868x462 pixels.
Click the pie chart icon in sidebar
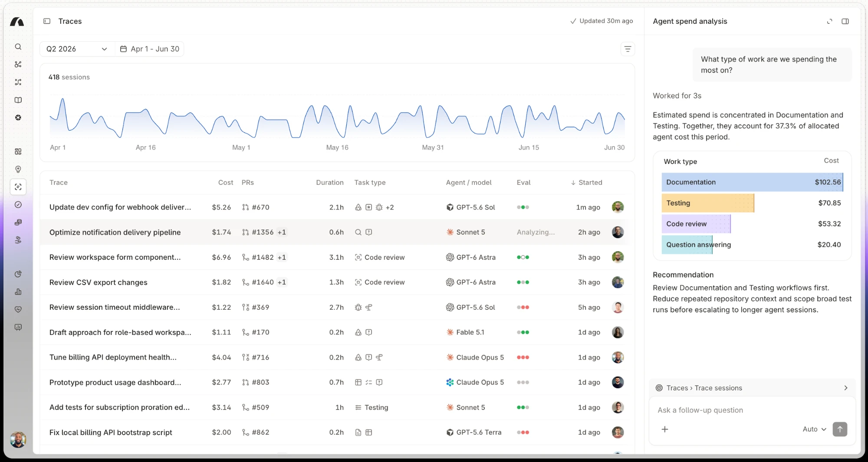pyautogui.click(x=18, y=274)
